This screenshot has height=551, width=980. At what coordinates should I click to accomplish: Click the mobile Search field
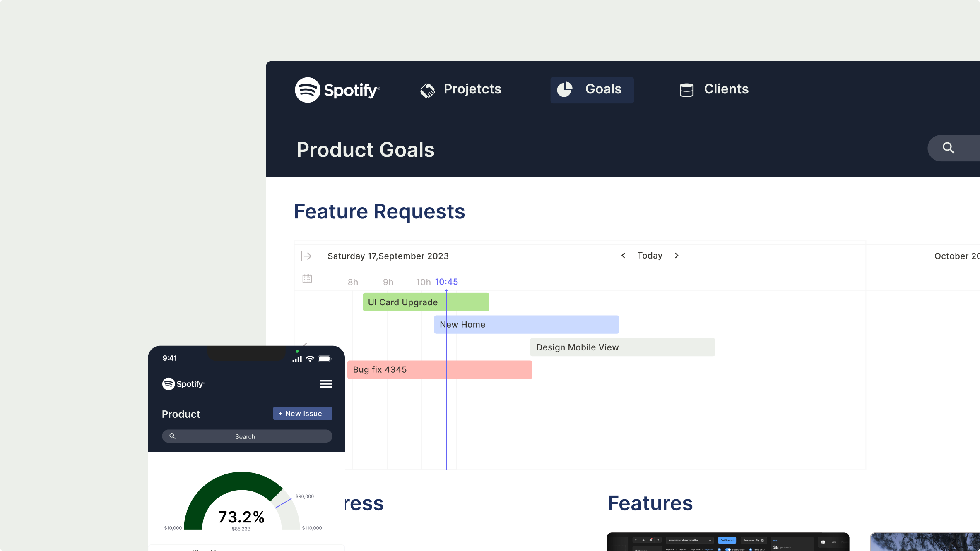(x=247, y=436)
